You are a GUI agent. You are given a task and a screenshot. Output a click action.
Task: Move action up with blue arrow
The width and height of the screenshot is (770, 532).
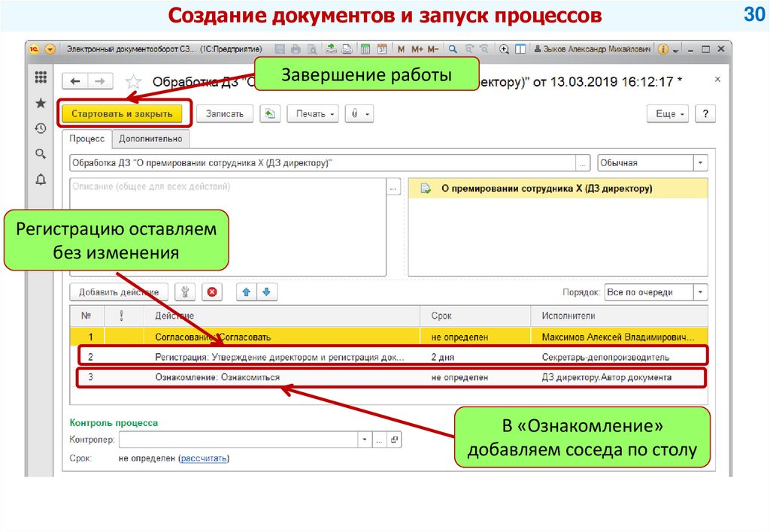click(247, 292)
